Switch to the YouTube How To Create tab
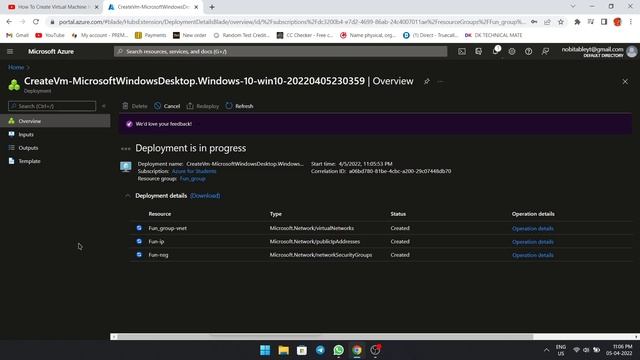The image size is (640, 360). pyautogui.click(x=53, y=7)
